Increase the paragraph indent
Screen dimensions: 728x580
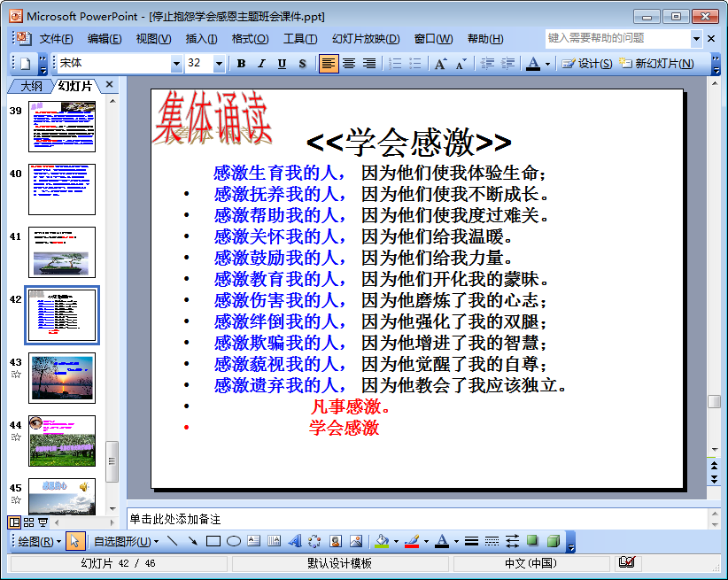pos(507,64)
